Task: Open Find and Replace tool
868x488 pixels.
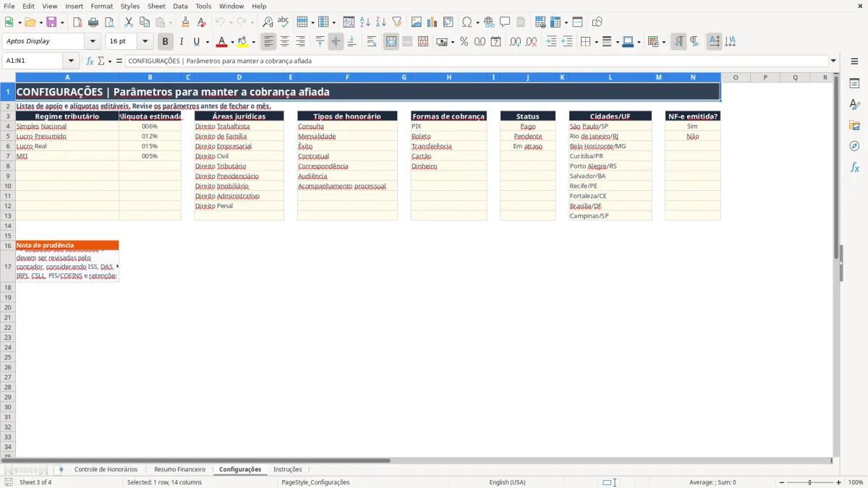Action: pos(268,22)
